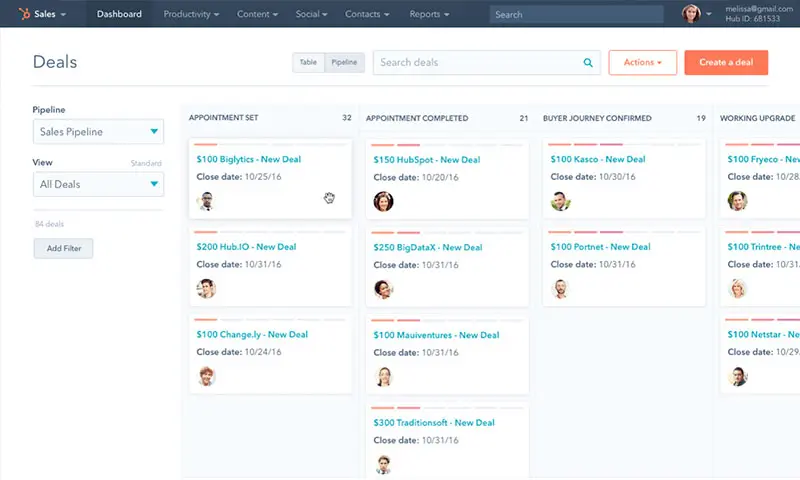Open the $100 Netstar deal link
The height and width of the screenshot is (480, 800).
763,335
